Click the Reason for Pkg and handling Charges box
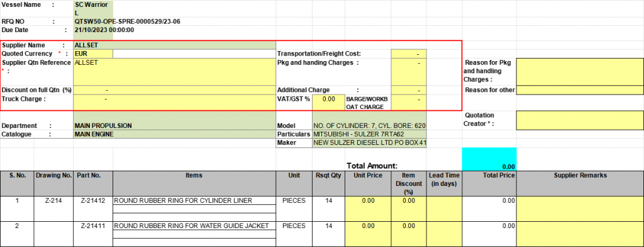The width and height of the screenshot is (644, 247). click(580, 72)
